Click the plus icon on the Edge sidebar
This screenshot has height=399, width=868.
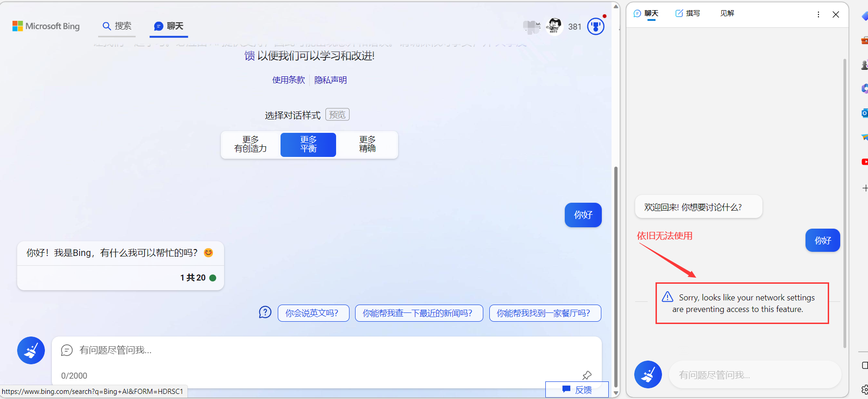[x=864, y=188]
